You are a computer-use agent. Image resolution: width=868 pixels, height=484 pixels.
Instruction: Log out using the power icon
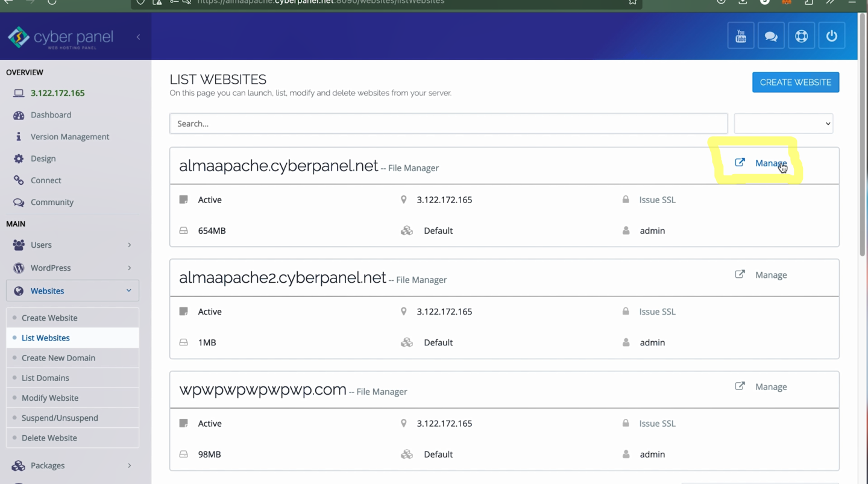point(832,35)
